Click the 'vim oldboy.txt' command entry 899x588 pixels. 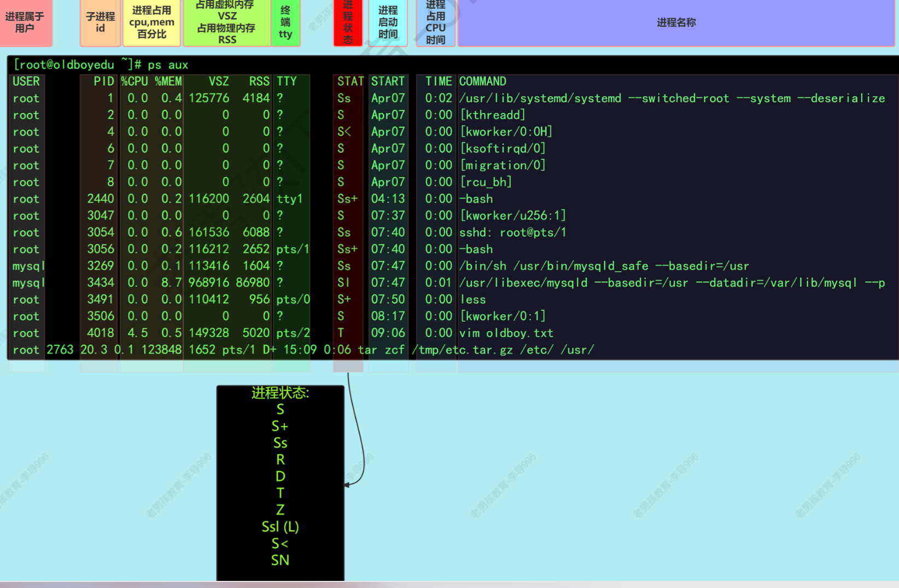pos(506,333)
